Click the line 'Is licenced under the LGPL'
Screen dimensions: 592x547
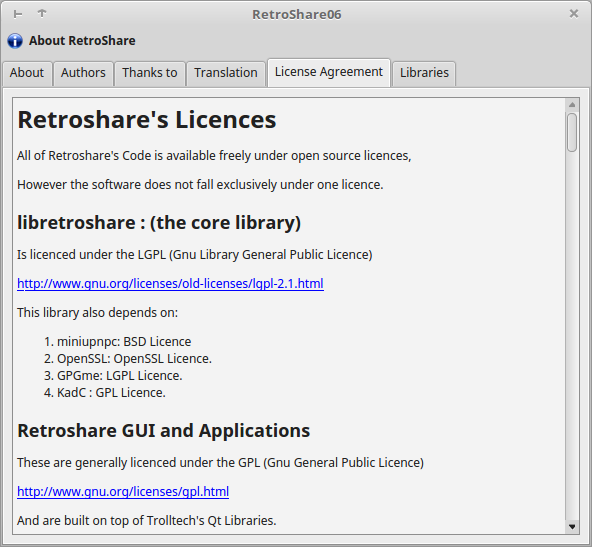pos(194,255)
